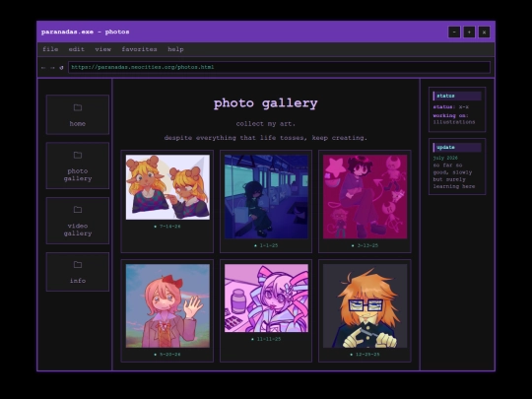
Task: Open the pink-haired waving girl artwork
Action: coord(167,306)
